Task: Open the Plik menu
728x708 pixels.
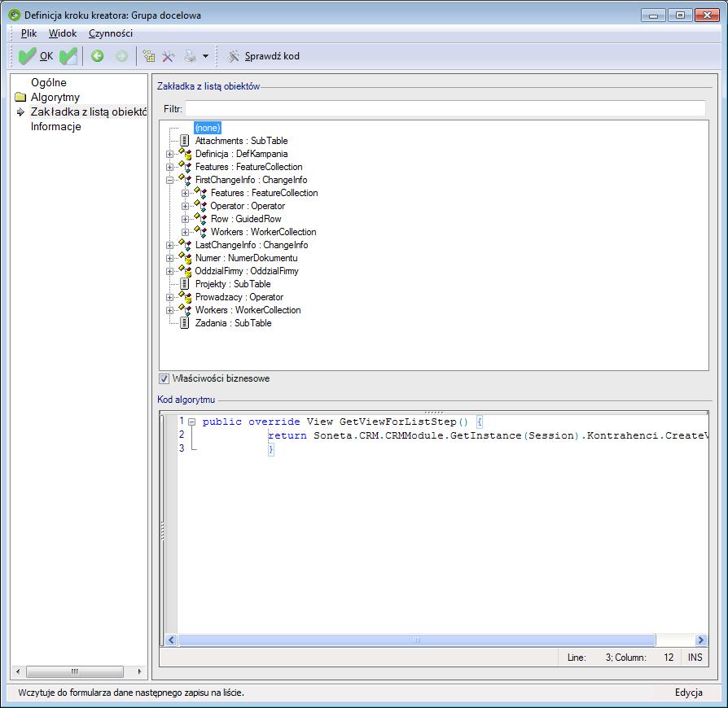Action: coord(29,33)
